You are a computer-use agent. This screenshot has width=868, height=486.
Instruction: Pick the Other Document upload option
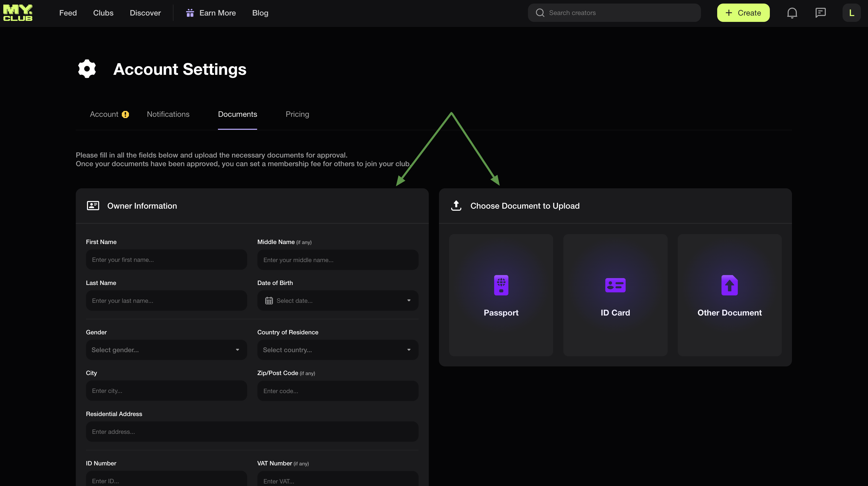pos(729,295)
